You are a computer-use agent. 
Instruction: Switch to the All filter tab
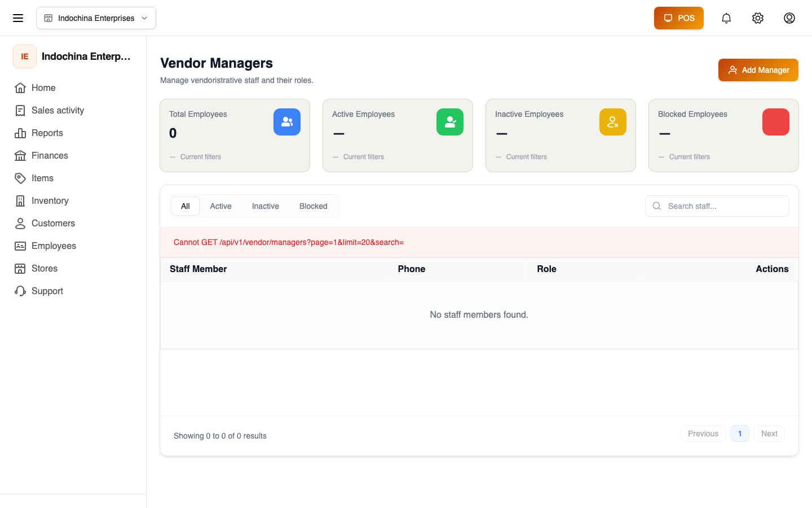(186, 206)
